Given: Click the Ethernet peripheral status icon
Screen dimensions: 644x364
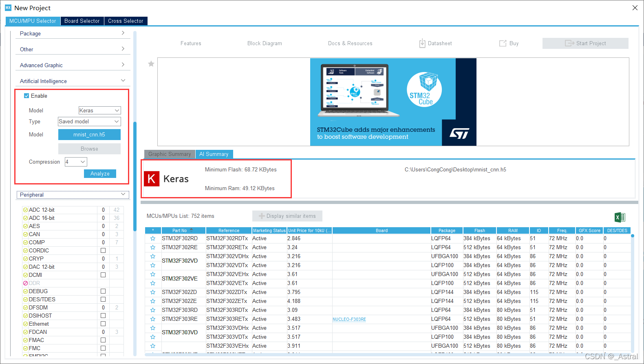Looking at the screenshot, I should point(25,324).
